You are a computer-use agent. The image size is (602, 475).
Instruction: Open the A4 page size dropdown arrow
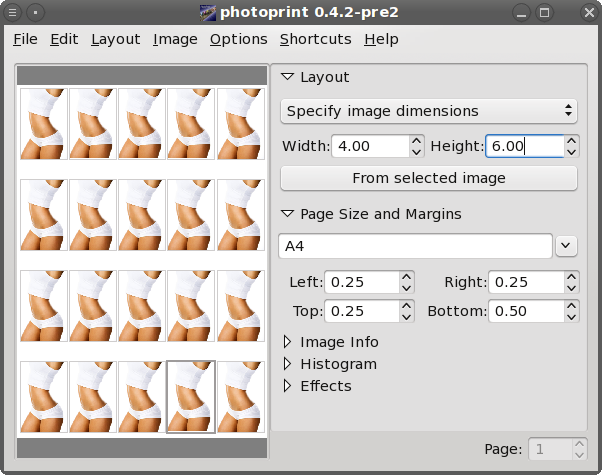567,246
